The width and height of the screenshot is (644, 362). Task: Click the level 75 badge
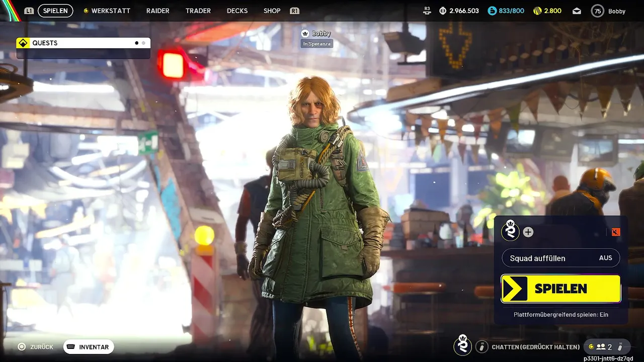click(x=597, y=11)
